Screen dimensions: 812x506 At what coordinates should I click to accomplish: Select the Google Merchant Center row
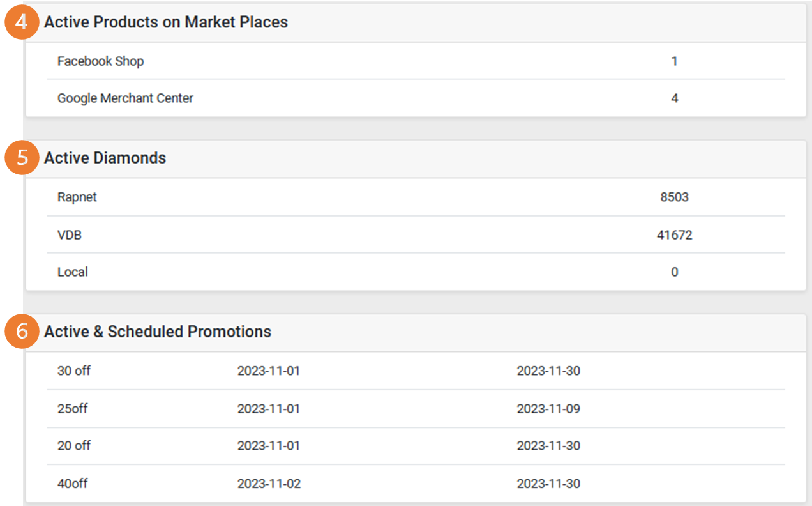click(x=125, y=98)
